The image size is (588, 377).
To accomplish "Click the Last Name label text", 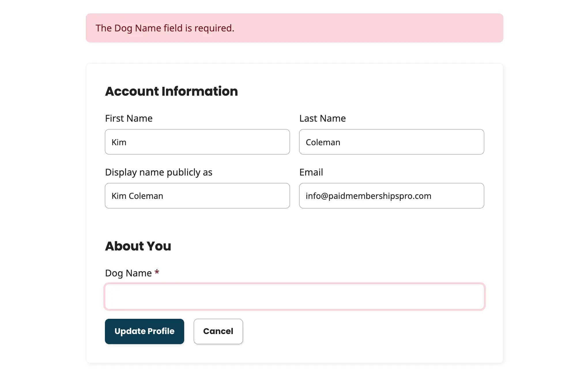I will coord(322,118).
